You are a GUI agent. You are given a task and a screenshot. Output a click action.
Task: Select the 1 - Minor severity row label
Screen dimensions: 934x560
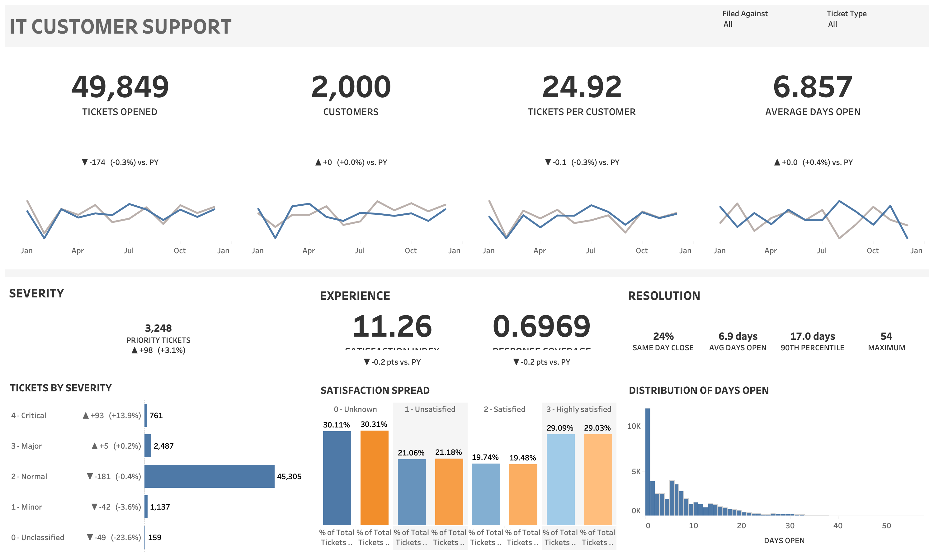coord(26,507)
